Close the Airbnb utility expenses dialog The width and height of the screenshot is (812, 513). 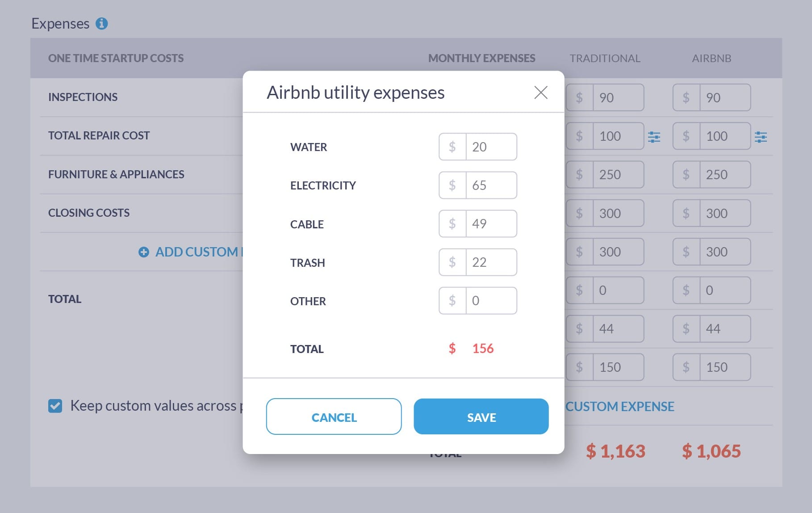pyautogui.click(x=540, y=93)
